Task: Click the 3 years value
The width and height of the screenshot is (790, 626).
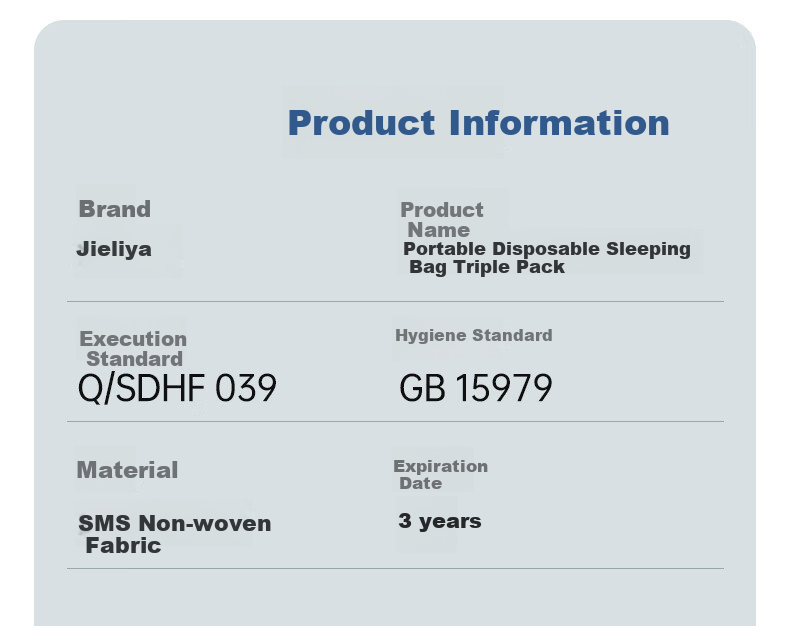Action: pos(440,521)
